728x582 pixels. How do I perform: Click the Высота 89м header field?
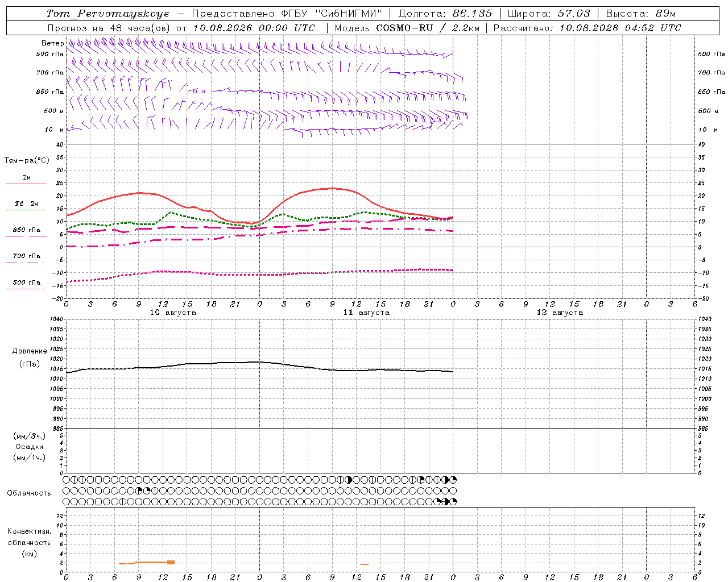pyautogui.click(x=641, y=14)
